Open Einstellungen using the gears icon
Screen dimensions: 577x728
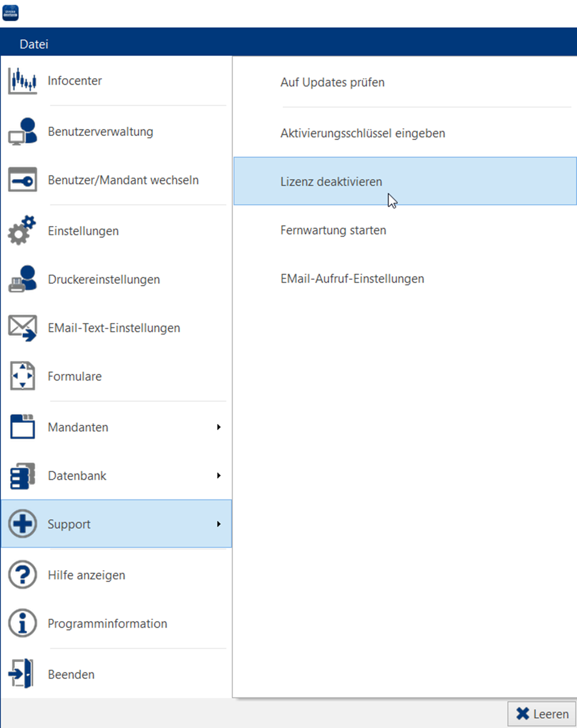22,231
